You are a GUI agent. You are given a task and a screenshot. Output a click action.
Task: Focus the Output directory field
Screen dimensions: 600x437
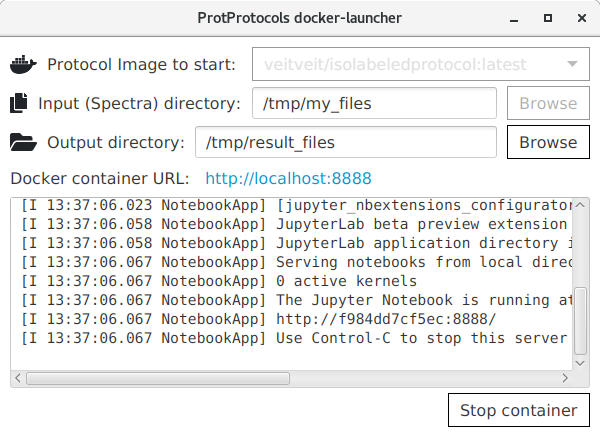pyautogui.click(x=346, y=142)
